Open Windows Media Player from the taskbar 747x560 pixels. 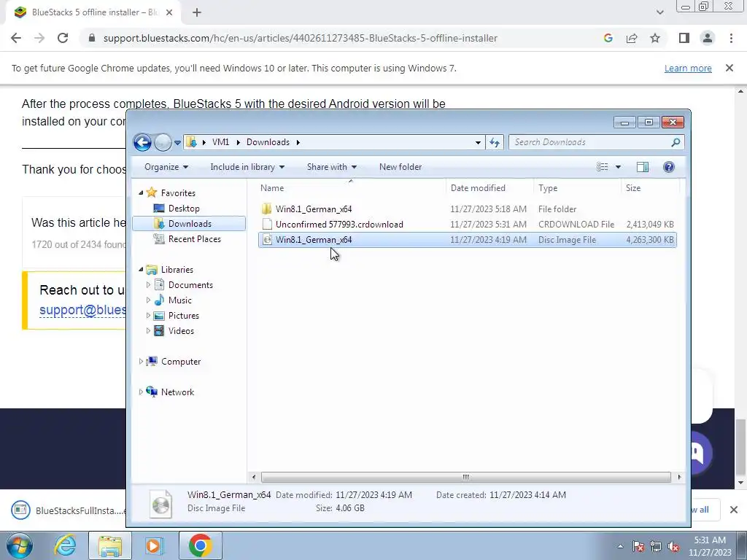click(x=155, y=545)
